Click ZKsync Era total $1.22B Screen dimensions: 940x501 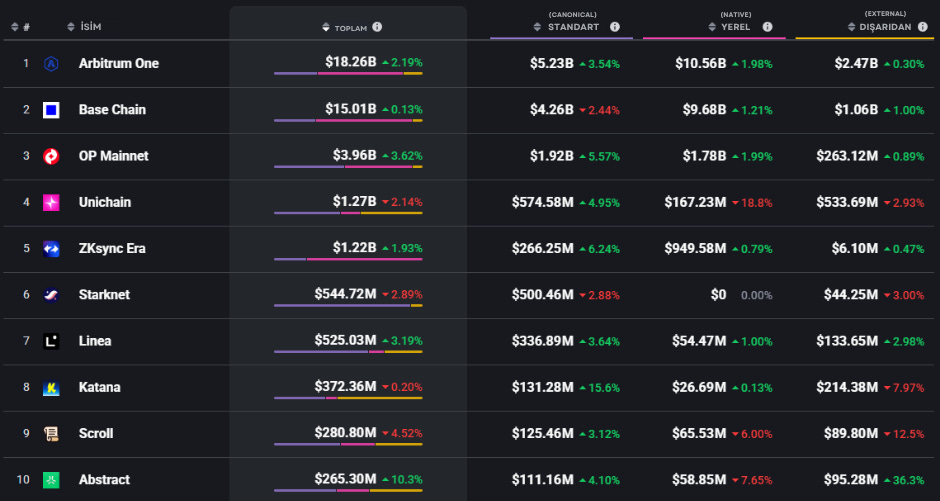pos(354,248)
